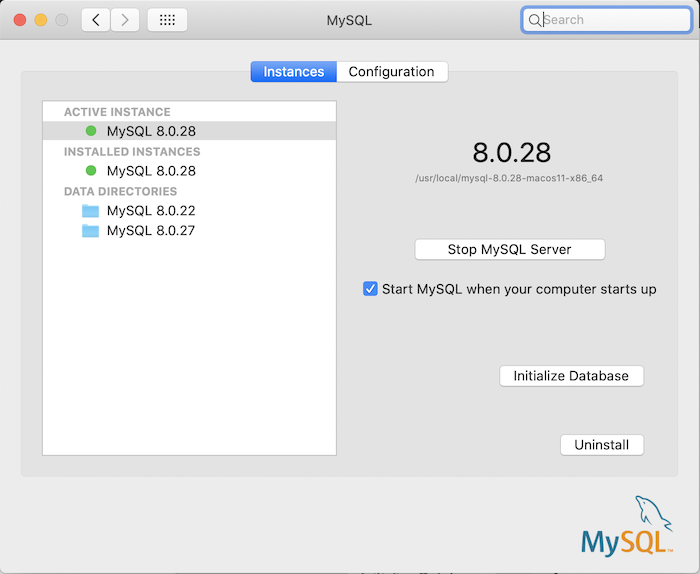Click the green status dot under Installed Instances

pyautogui.click(x=91, y=171)
